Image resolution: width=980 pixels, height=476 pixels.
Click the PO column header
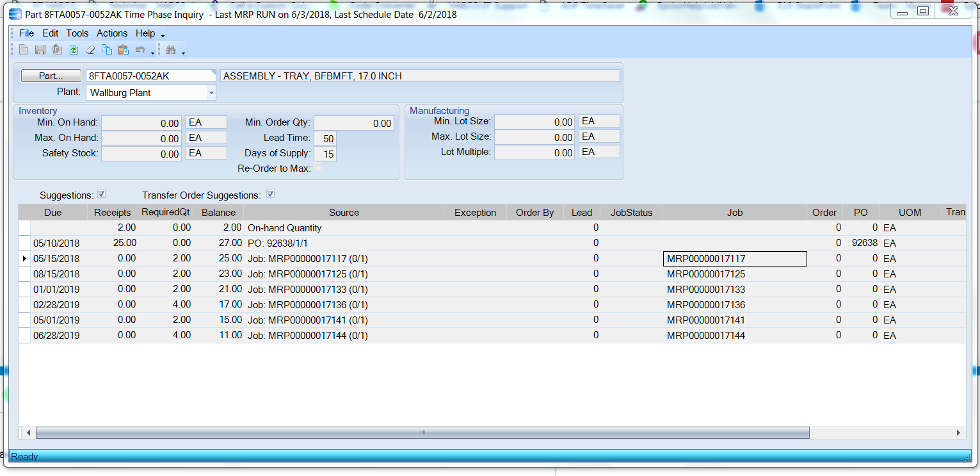861,212
